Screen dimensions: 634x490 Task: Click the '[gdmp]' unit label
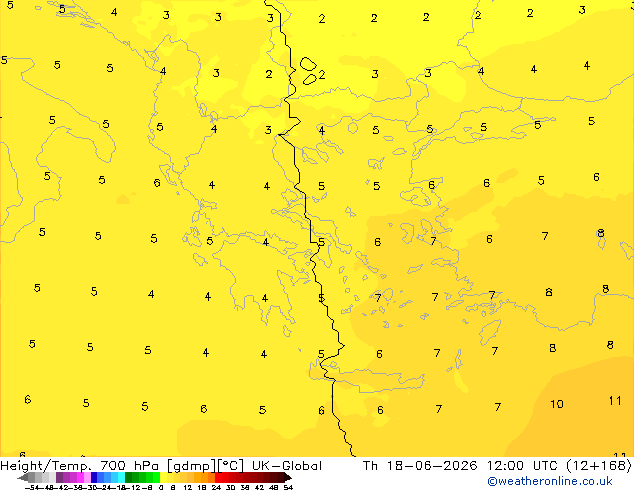191,466
